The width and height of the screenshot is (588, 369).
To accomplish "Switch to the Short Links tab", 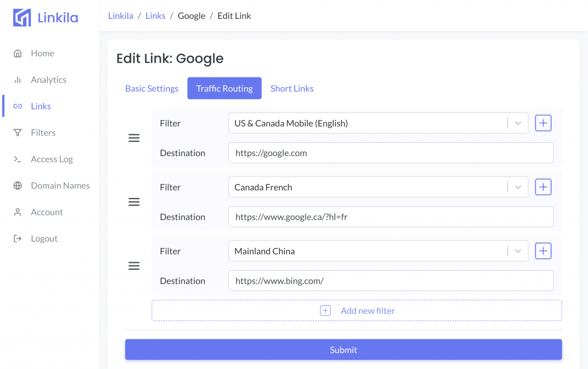I will click(292, 88).
